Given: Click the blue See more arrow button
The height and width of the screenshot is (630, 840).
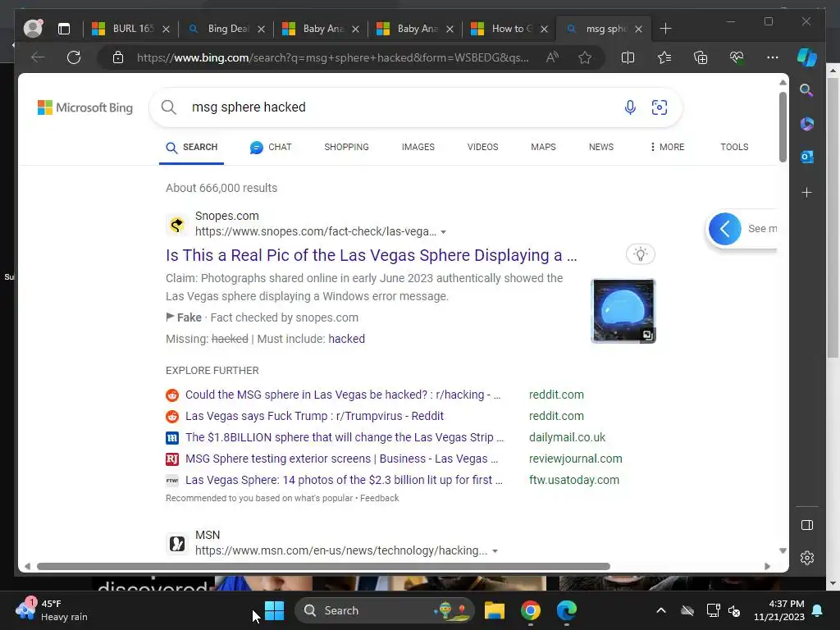Looking at the screenshot, I should click(725, 229).
